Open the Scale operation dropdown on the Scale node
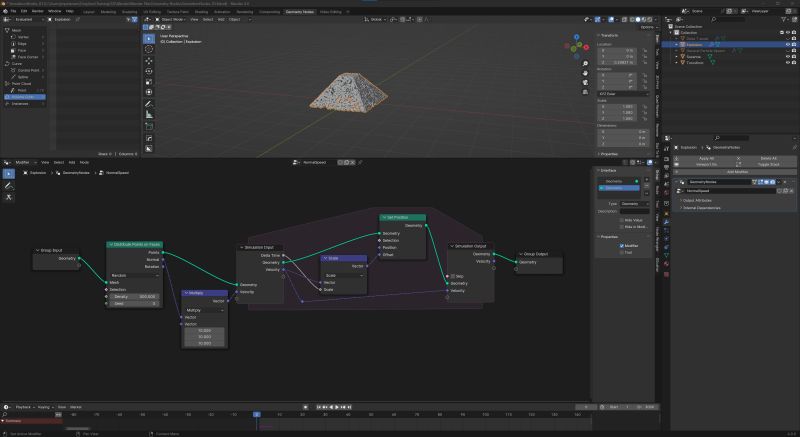 pos(343,275)
